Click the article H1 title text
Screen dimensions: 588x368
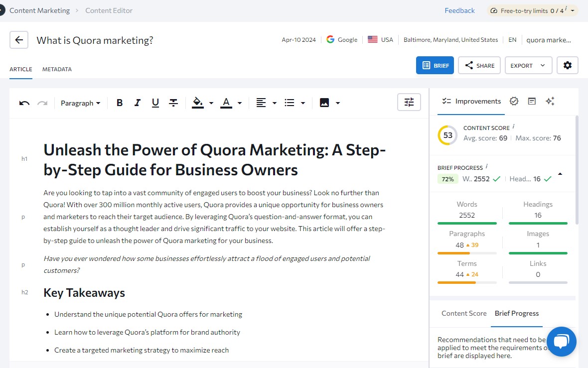214,160
